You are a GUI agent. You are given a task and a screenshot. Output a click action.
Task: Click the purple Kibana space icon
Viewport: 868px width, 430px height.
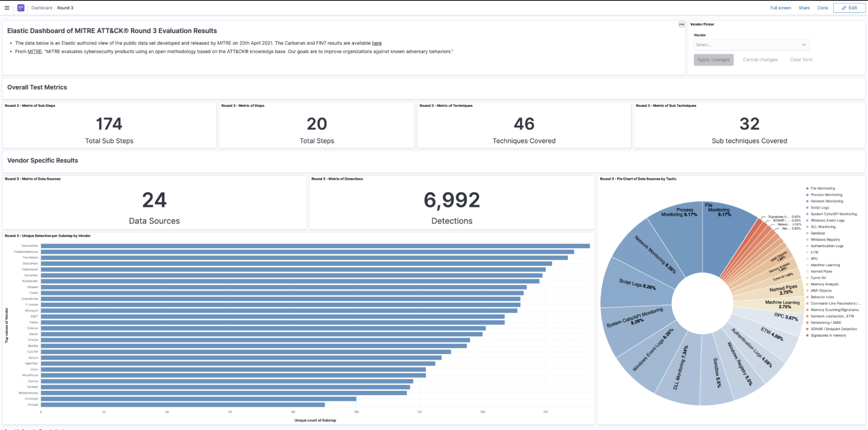21,8
